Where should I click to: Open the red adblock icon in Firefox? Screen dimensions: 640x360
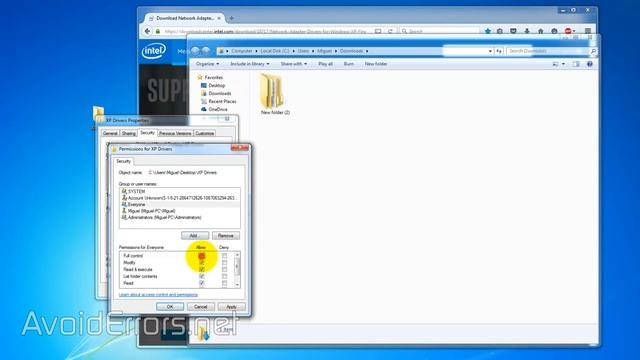pos(568,31)
